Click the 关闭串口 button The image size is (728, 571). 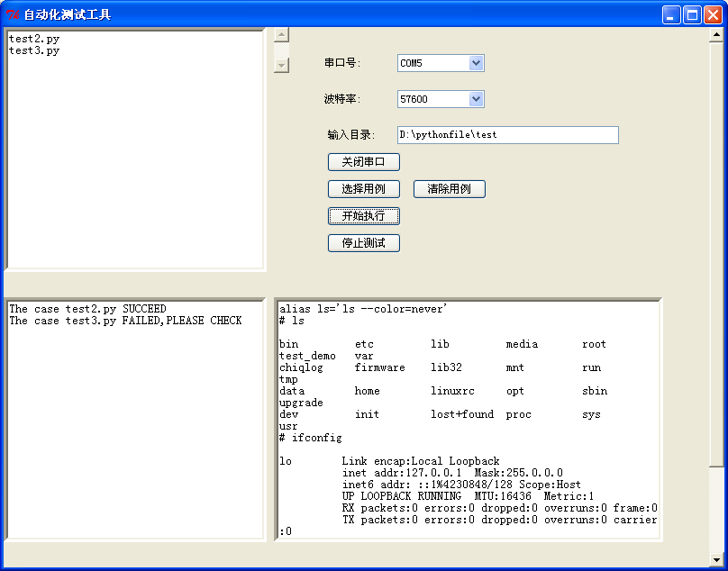pos(363,162)
